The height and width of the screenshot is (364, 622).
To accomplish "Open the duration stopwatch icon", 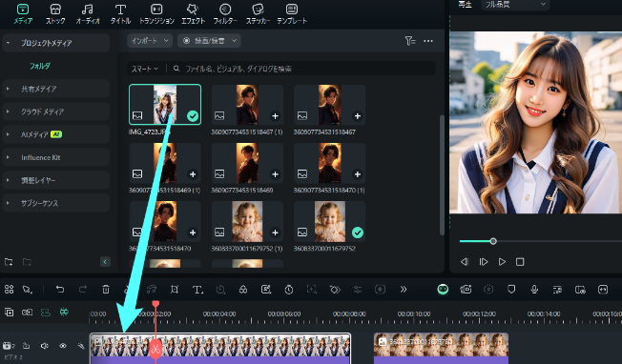I will coord(289,290).
